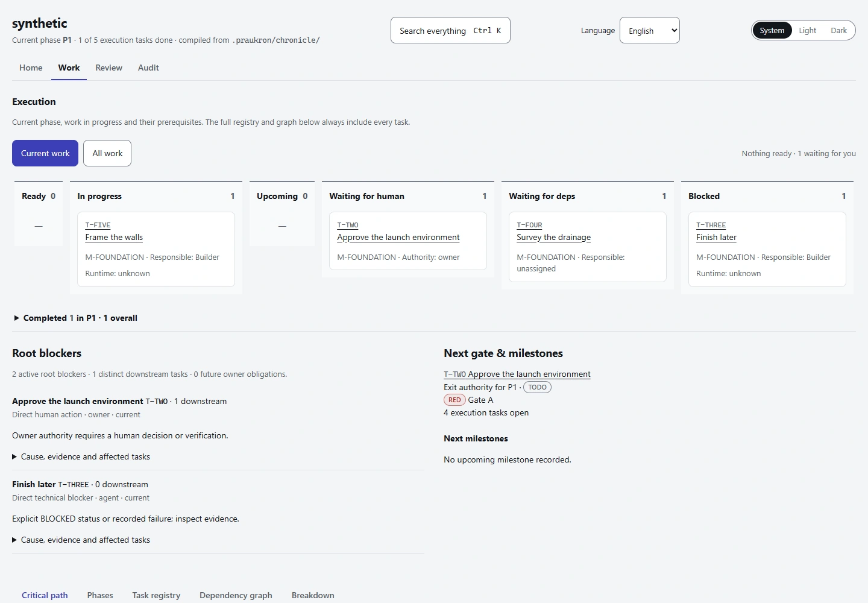Click the 'Next gate & milestones' heading

pos(503,353)
